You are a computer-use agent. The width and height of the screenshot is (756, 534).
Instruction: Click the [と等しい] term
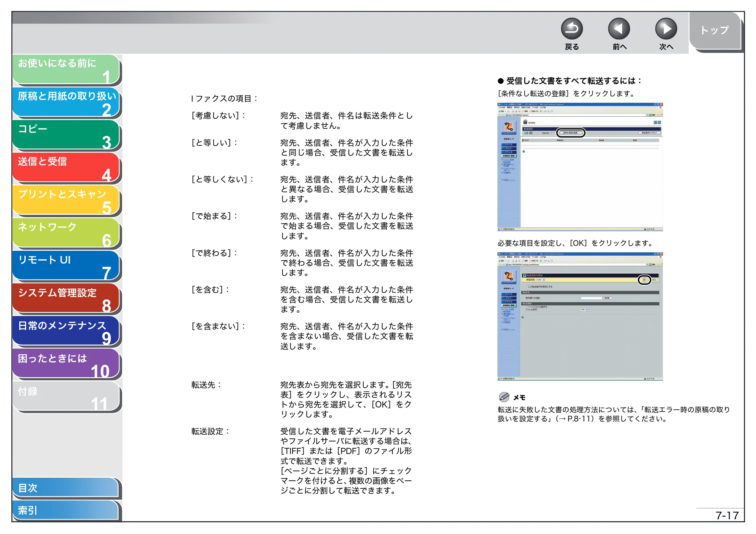[215, 143]
